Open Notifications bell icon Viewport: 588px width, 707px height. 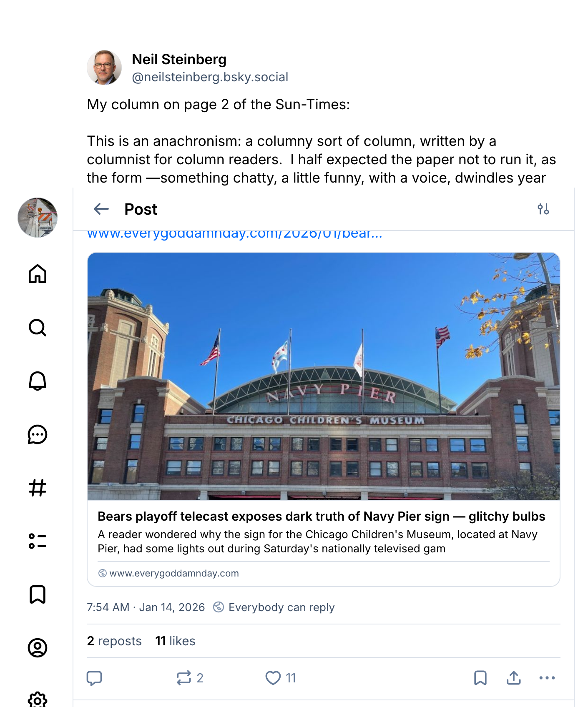click(38, 381)
